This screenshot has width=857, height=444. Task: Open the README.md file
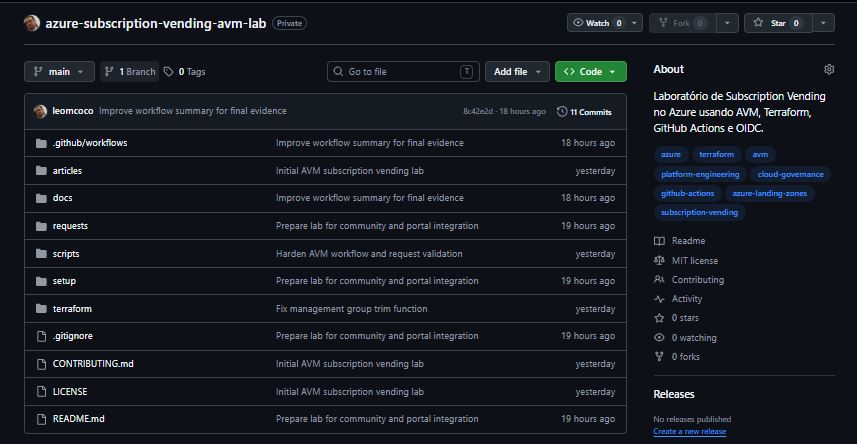[78, 419]
